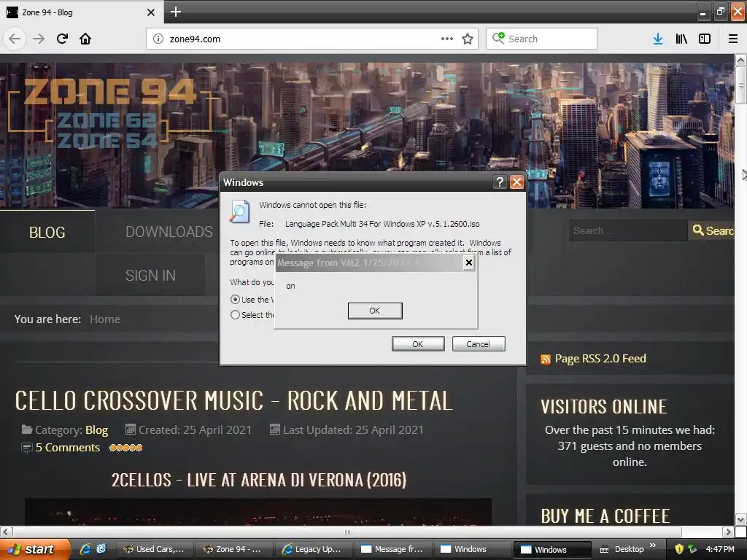Select the 'Select the program' radio option
This screenshot has width=747, height=560.
pyautogui.click(x=235, y=315)
